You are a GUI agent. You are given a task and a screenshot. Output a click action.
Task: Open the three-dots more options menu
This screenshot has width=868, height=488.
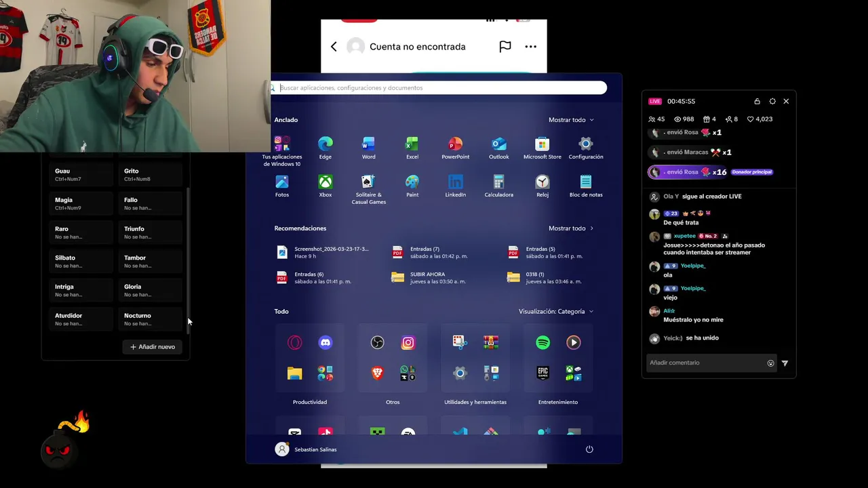[x=530, y=47]
